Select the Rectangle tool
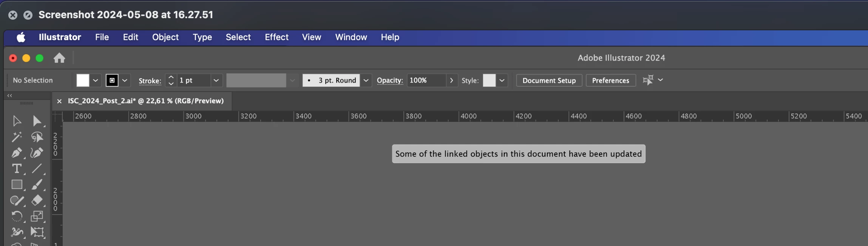The height and width of the screenshot is (246, 868). click(x=17, y=184)
